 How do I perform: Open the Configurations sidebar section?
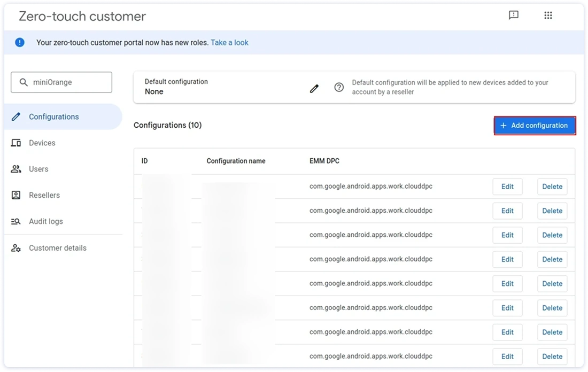[x=53, y=117]
